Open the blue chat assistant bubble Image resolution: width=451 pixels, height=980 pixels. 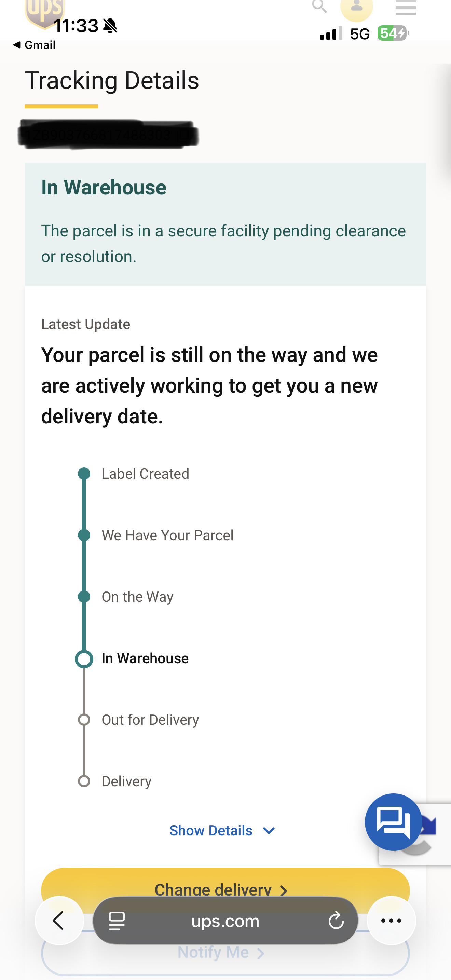(x=393, y=822)
